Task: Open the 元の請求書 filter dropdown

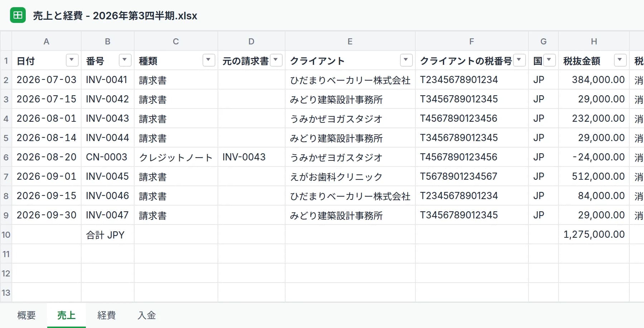Action: [x=276, y=60]
